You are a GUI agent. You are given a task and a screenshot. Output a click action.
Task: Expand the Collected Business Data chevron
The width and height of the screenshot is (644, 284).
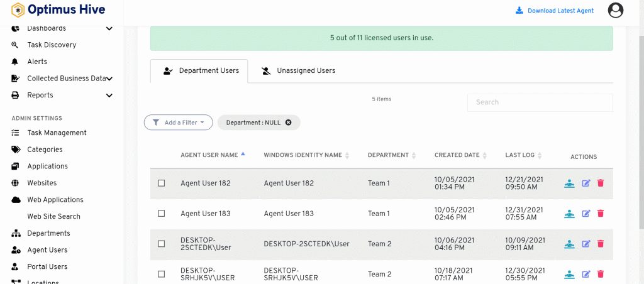109,79
